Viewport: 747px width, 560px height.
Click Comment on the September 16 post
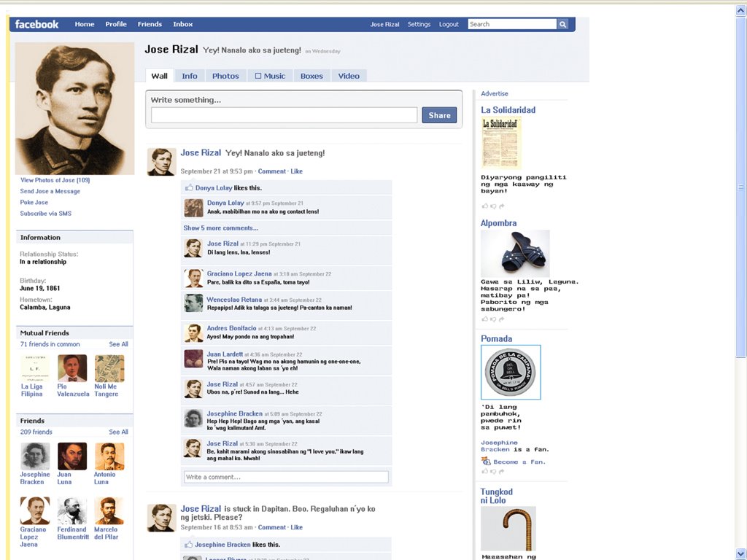click(x=272, y=528)
